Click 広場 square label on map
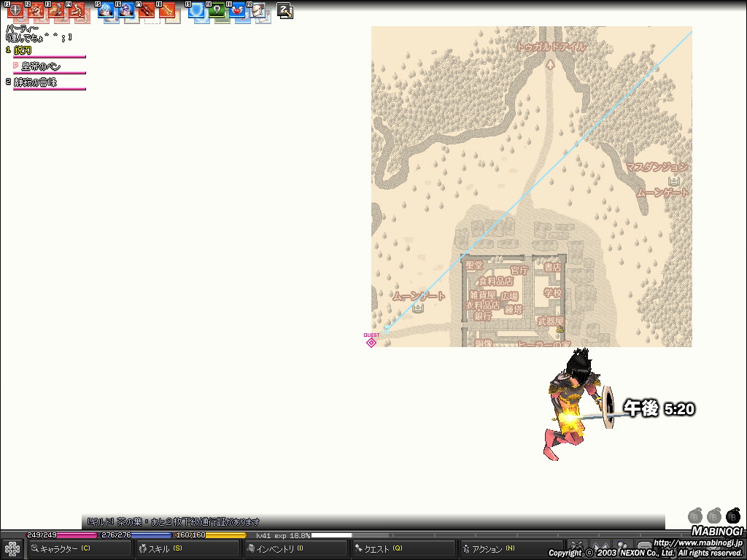This screenshot has width=747, height=560. point(509,296)
